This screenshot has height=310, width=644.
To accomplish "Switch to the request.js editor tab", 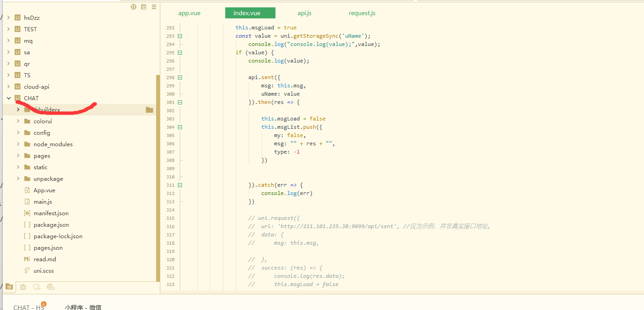I will pyautogui.click(x=362, y=13).
